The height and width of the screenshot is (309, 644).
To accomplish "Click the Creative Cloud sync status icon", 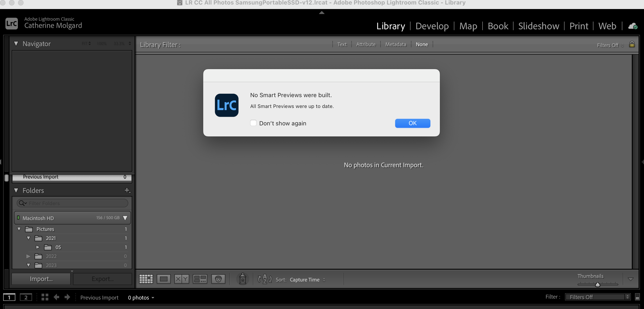I will coord(633,26).
